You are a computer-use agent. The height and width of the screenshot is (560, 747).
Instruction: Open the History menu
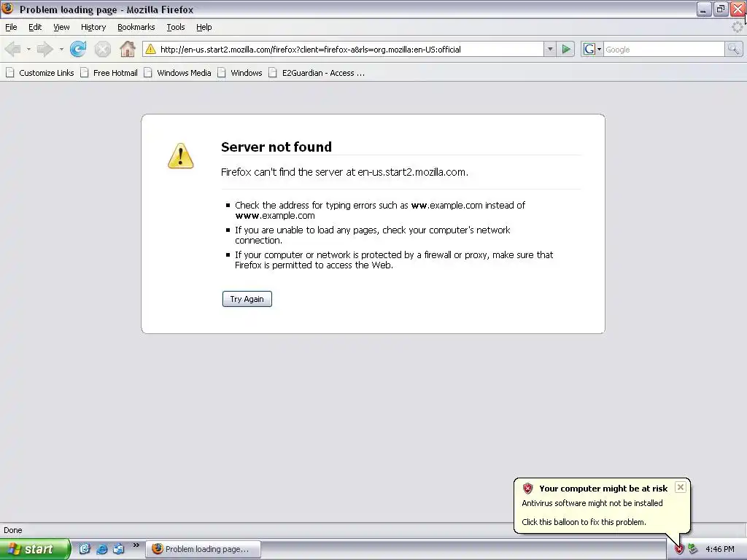[x=93, y=27]
